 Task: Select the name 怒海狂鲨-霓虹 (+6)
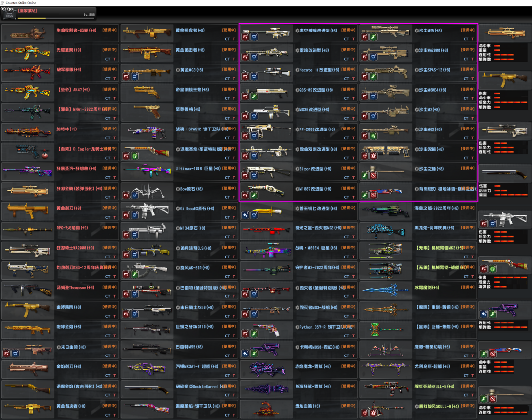[313, 386]
